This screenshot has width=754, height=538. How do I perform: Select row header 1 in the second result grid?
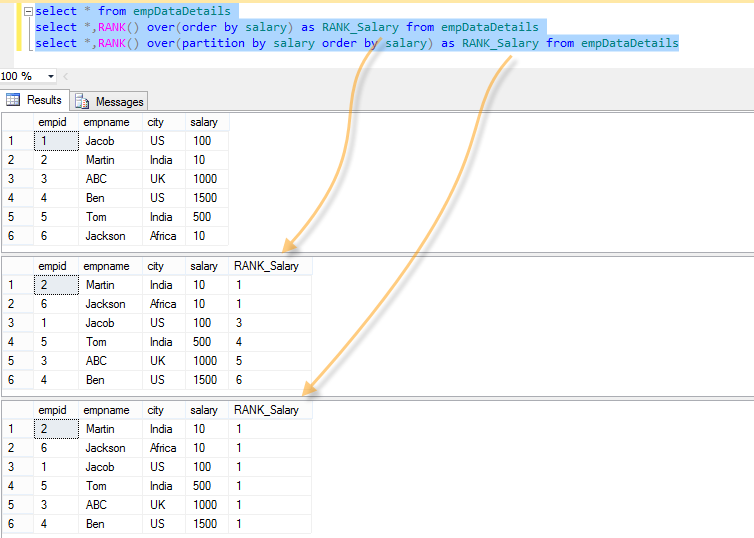pyautogui.click(x=17, y=285)
